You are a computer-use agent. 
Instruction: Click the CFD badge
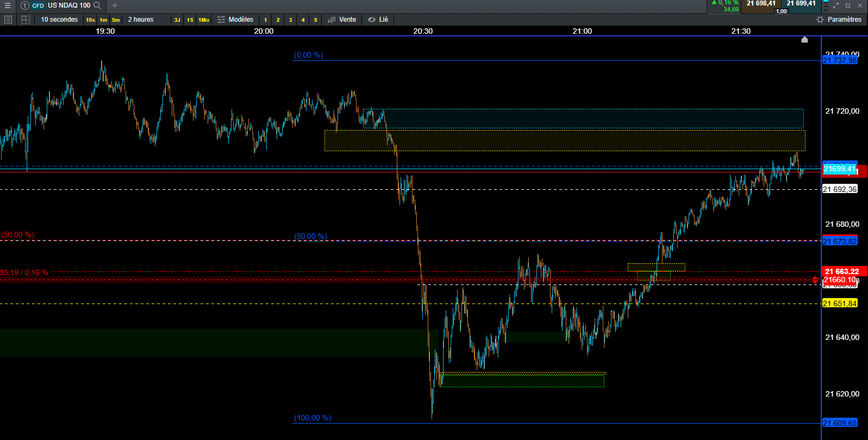point(38,5)
